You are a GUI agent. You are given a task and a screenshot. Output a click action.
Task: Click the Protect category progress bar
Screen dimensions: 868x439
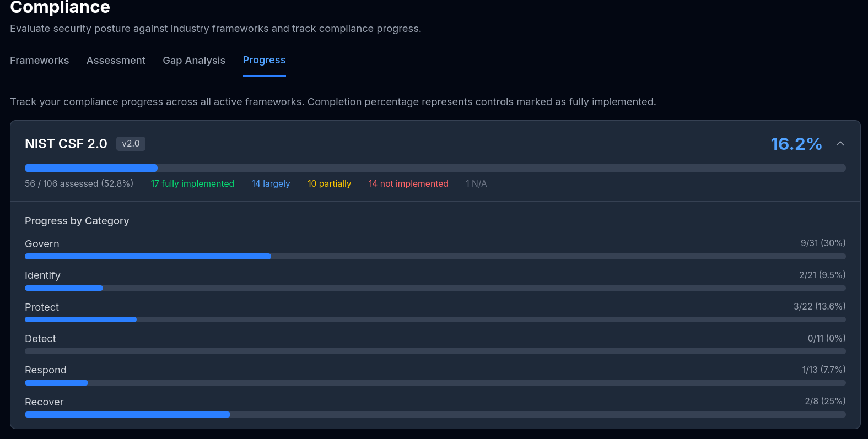pos(435,319)
